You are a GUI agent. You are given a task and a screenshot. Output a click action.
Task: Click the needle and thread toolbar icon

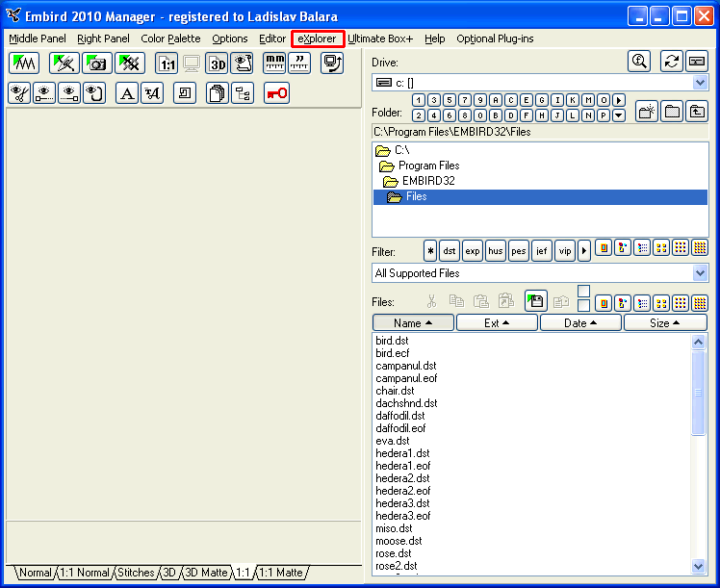click(x=64, y=64)
